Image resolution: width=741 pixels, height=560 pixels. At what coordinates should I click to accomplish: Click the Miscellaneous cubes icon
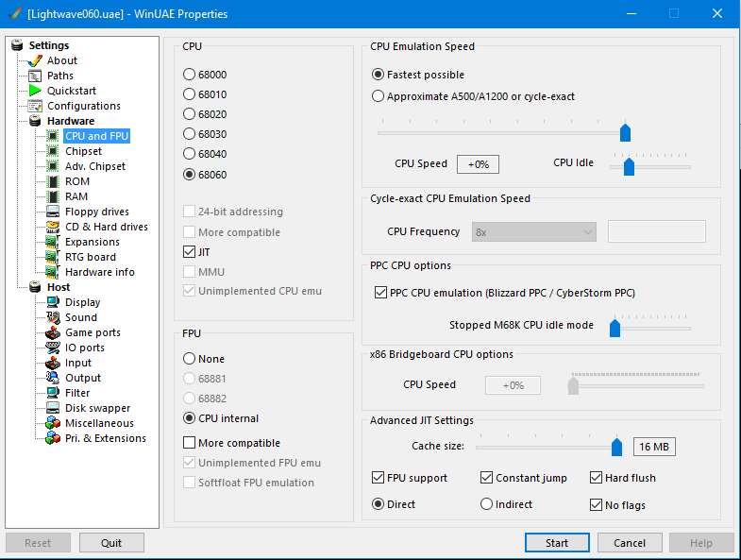53,423
